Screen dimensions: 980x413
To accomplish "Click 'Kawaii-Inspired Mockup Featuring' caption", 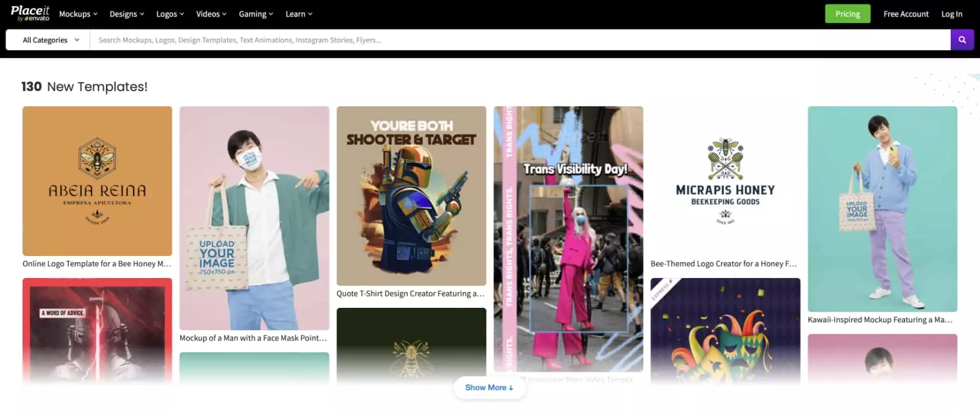I will click(880, 320).
